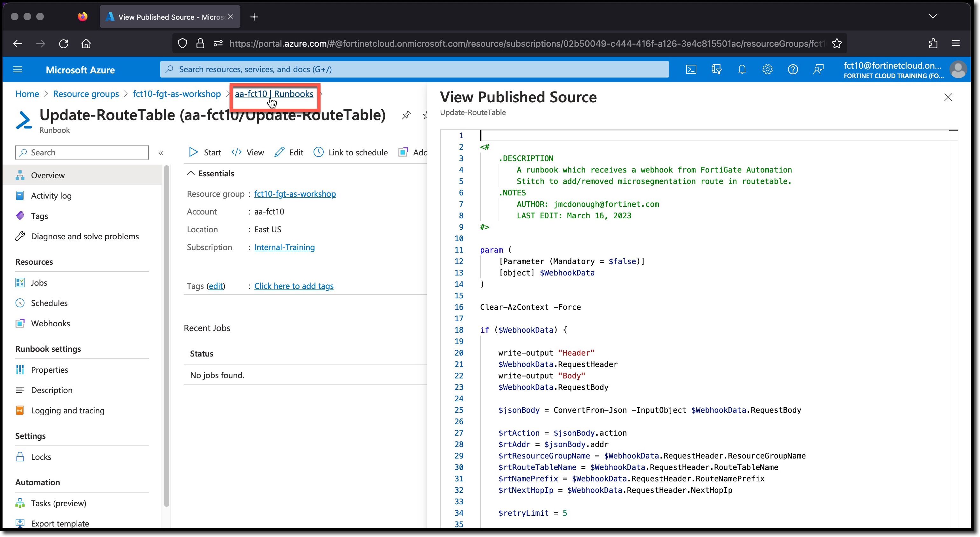
Task: Click the Microsoft Azure logo text
Action: pyautogui.click(x=80, y=70)
